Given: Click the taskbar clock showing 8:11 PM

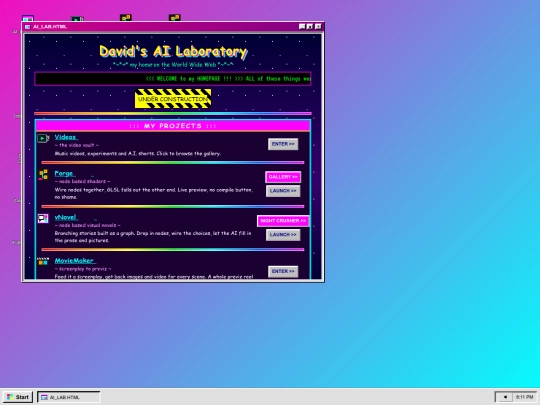Looking at the screenshot, I should point(525,397).
